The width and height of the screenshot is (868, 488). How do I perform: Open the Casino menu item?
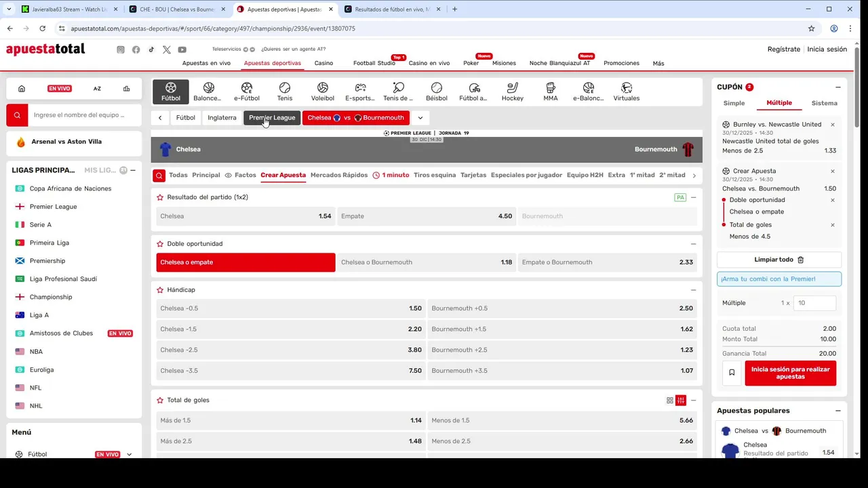pos(323,63)
